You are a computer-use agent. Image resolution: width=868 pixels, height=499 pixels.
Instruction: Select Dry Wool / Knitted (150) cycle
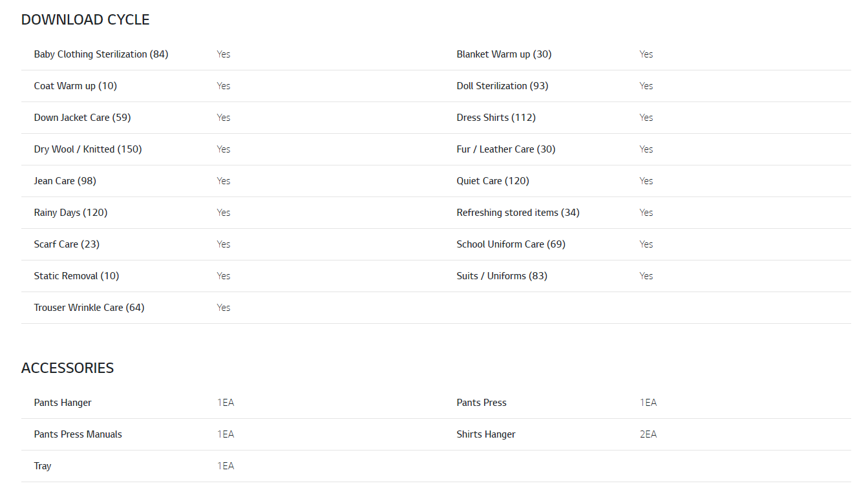click(x=88, y=149)
